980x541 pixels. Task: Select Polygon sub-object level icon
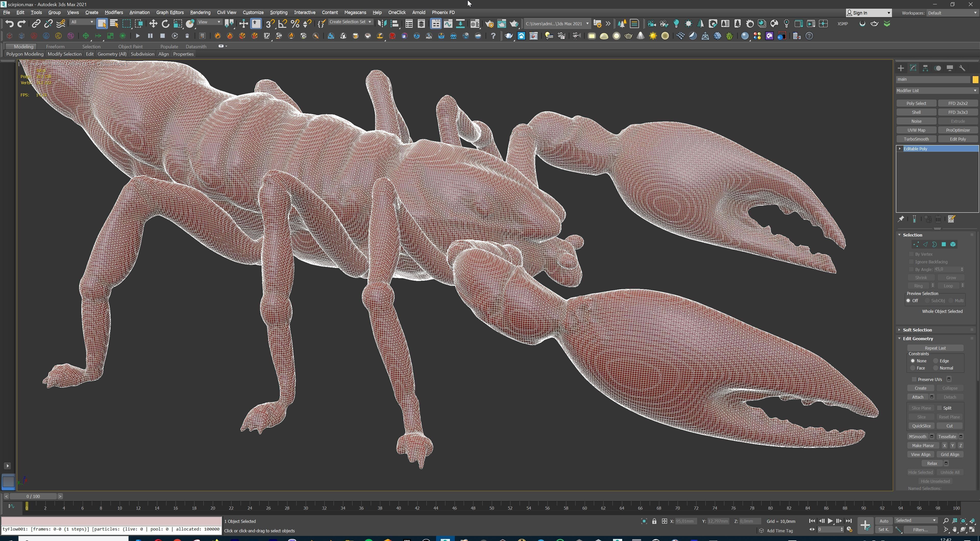click(x=944, y=244)
